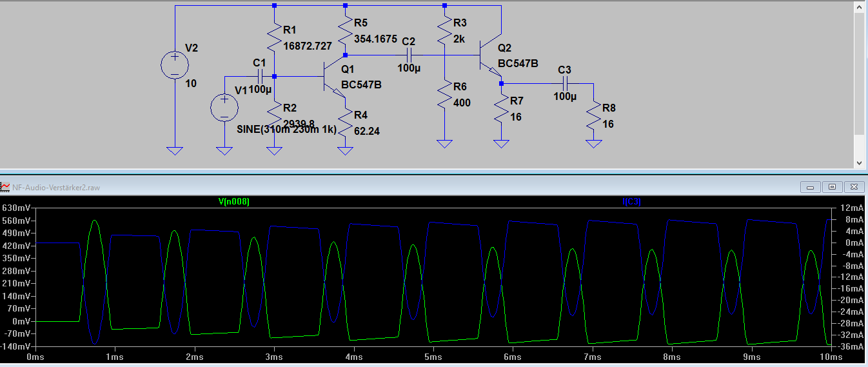This screenshot has width=868, height=367.
Task: Click the SINE(310m 230m 1k) source value
Action: coord(286,129)
